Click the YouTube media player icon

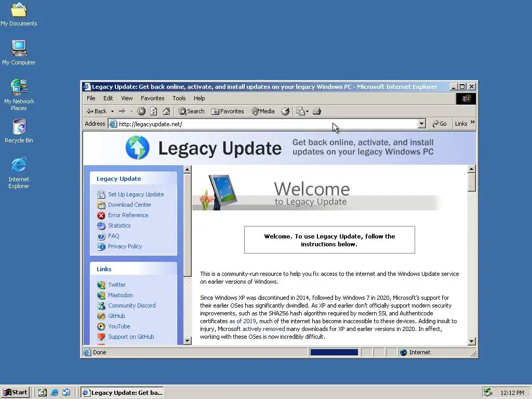tap(101, 326)
